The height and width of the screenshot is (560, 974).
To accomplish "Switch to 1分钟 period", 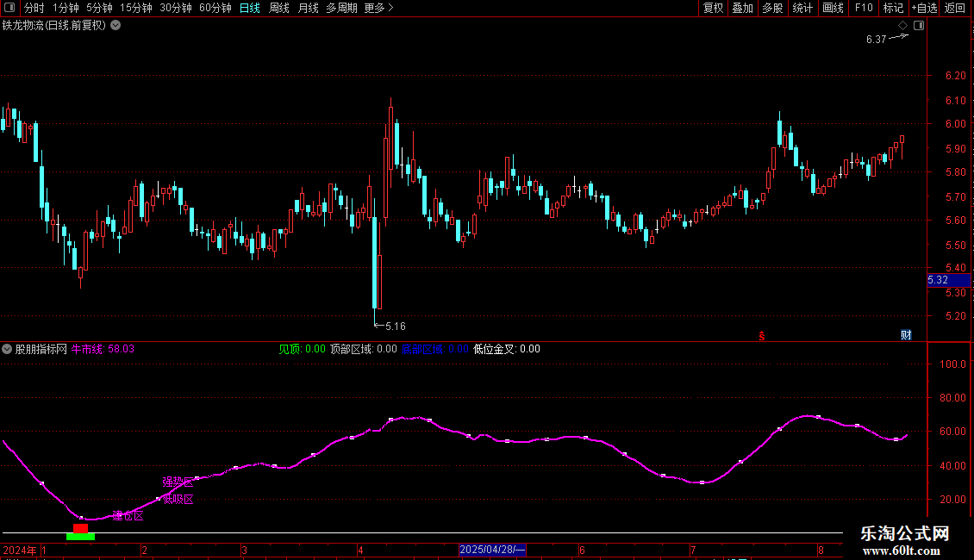I will [x=66, y=8].
